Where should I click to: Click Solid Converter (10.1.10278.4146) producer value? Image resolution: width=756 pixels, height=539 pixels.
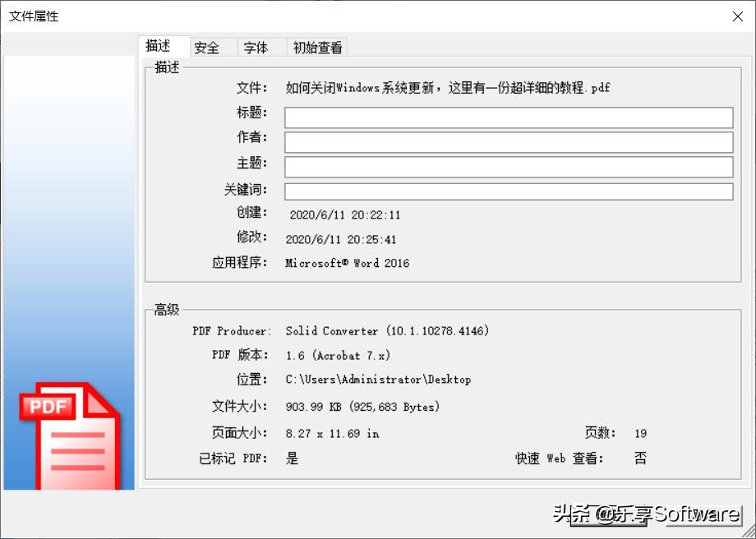(x=387, y=331)
